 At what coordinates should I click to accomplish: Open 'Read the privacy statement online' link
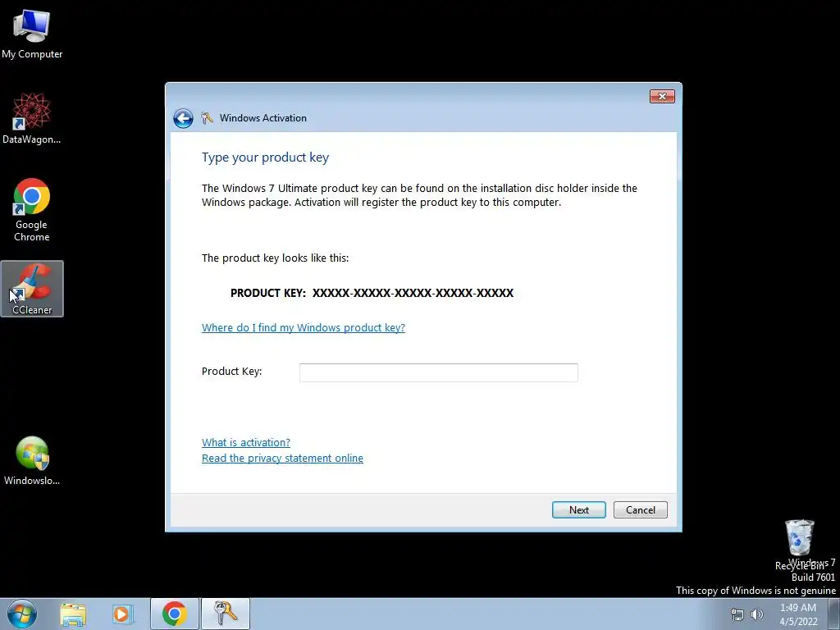(x=282, y=458)
